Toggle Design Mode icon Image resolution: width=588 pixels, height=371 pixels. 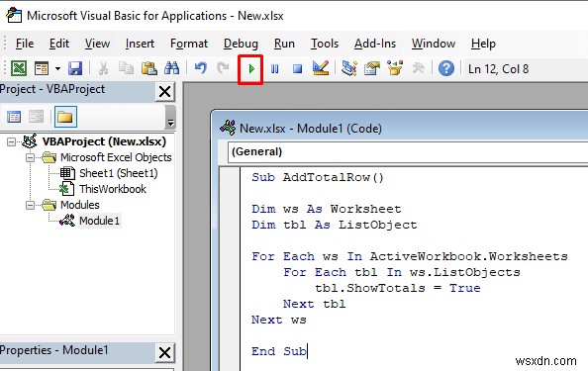pos(321,68)
